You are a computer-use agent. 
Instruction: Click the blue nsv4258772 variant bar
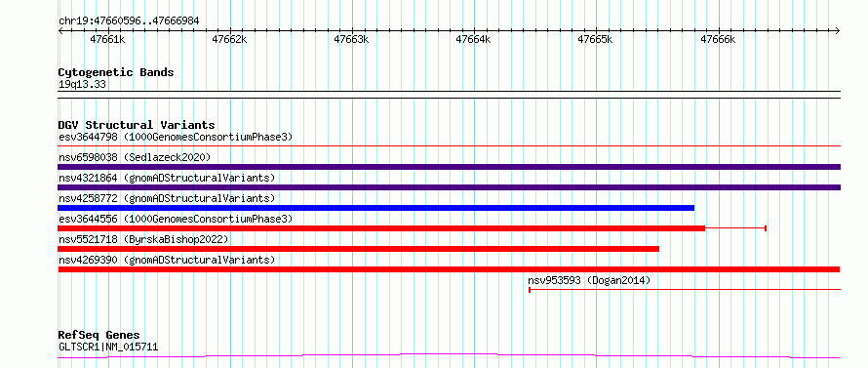tap(375, 208)
